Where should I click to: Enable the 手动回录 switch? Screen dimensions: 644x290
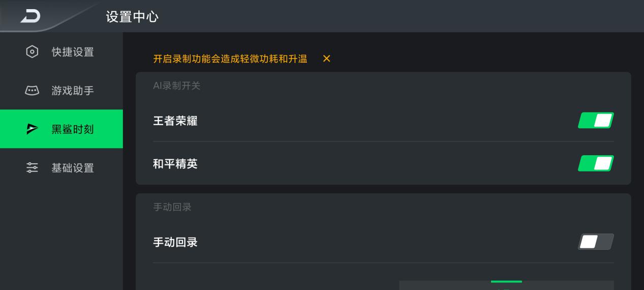[596, 242]
